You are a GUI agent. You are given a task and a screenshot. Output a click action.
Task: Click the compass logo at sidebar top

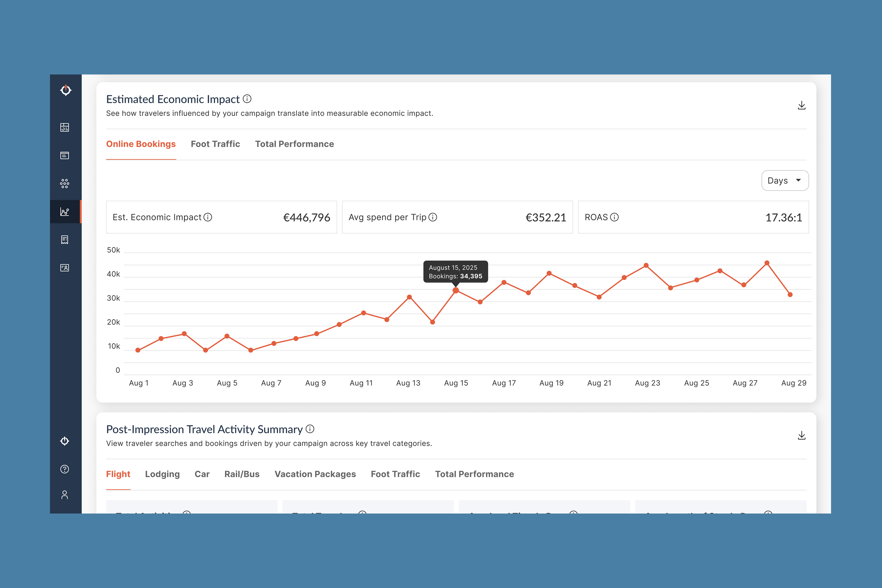[x=66, y=90]
